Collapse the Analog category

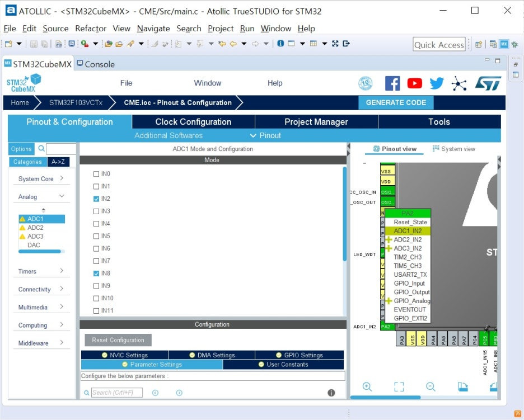[41, 197]
